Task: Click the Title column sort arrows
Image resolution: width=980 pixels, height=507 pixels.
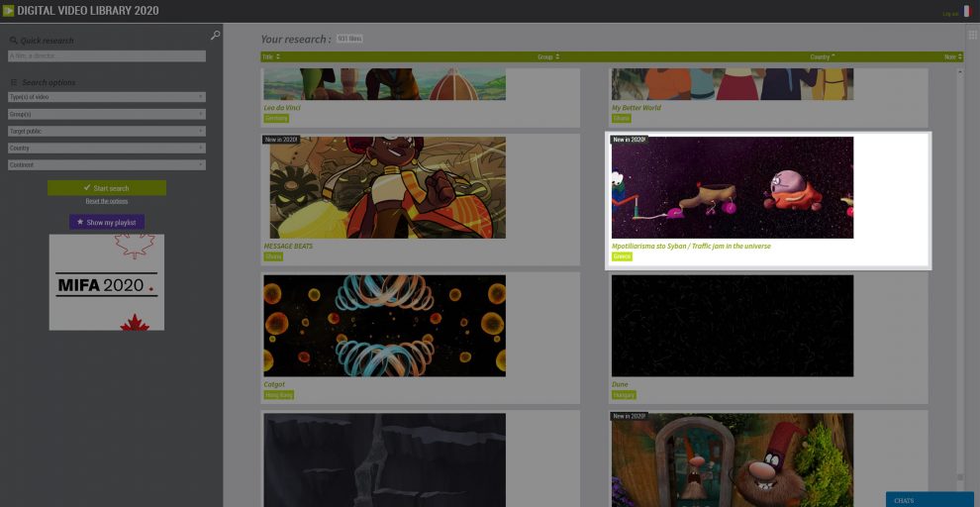Action: pyautogui.click(x=270, y=57)
